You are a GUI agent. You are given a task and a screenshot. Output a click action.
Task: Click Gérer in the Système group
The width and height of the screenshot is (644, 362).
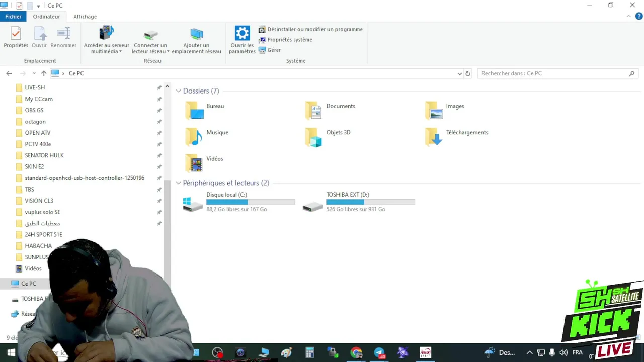[270, 50]
